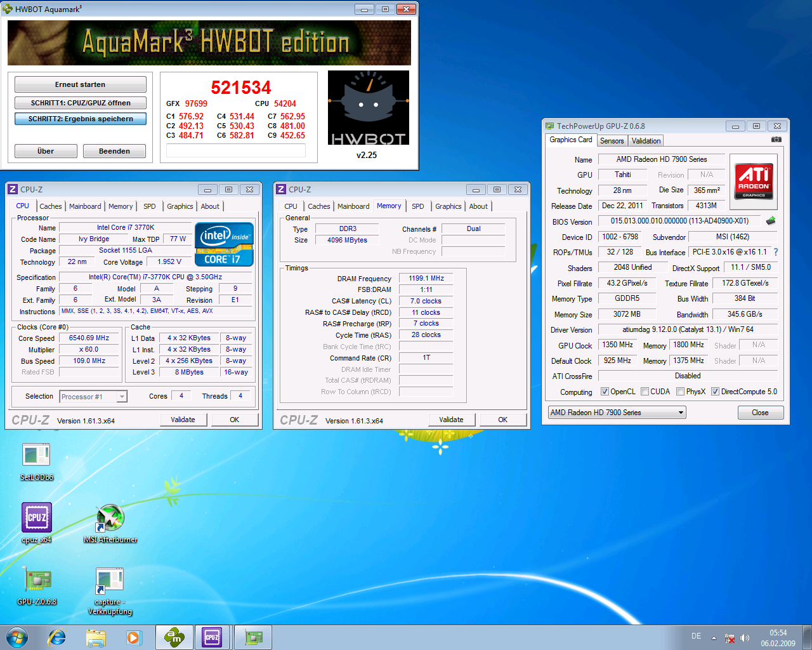Open the capture shortcut on desktop

(110, 590)
